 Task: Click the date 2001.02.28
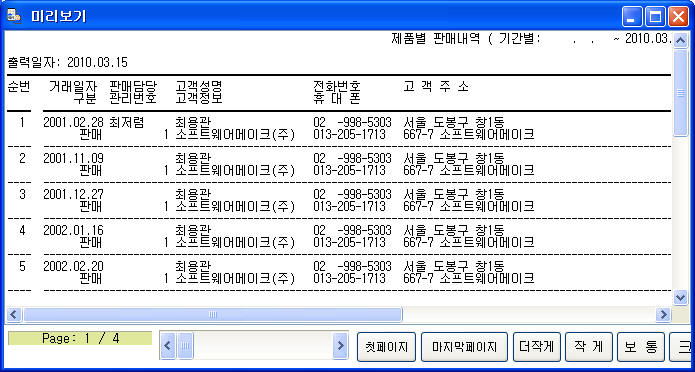tap(74, 122)
